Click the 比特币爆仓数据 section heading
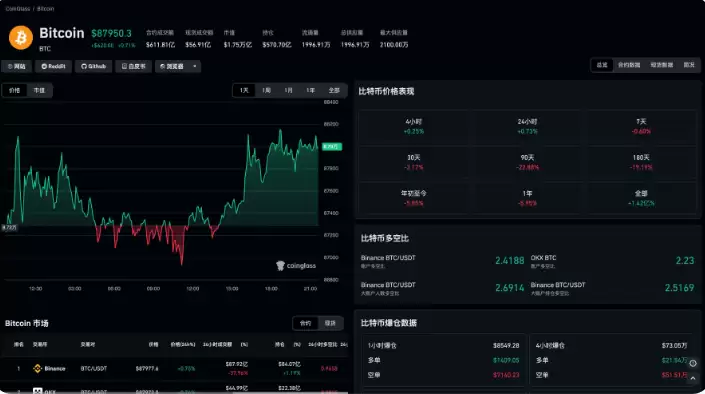 (x=388, y=323)
